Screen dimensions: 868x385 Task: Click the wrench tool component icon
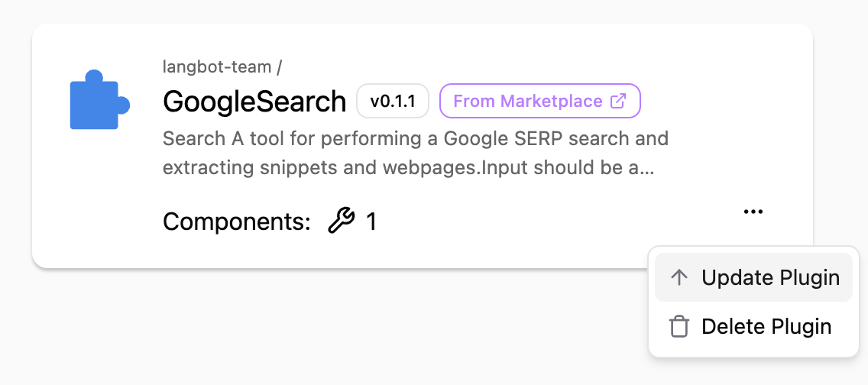pyautogui.click(x=341, y=222)
